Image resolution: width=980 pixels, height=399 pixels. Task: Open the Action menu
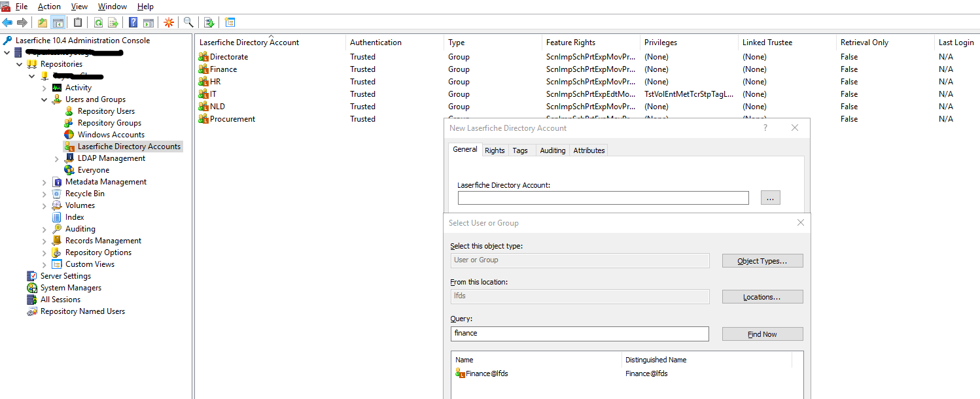[49, 7]
